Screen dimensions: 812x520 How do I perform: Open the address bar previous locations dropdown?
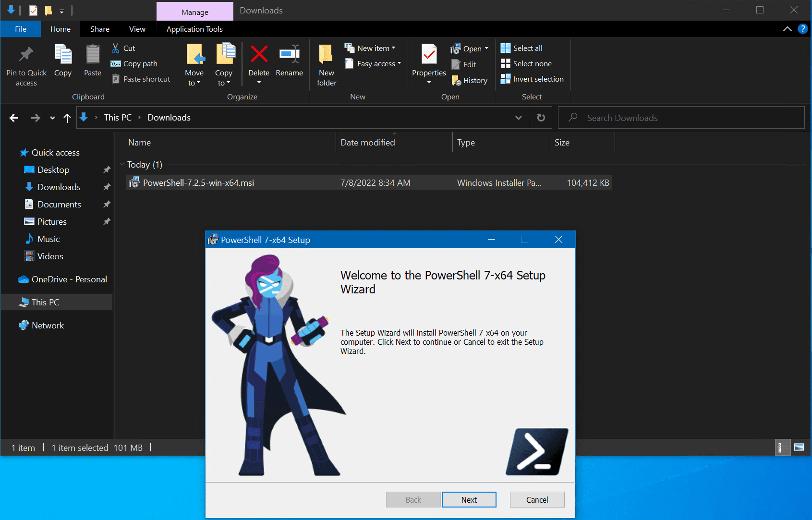(x=519, y=117)
